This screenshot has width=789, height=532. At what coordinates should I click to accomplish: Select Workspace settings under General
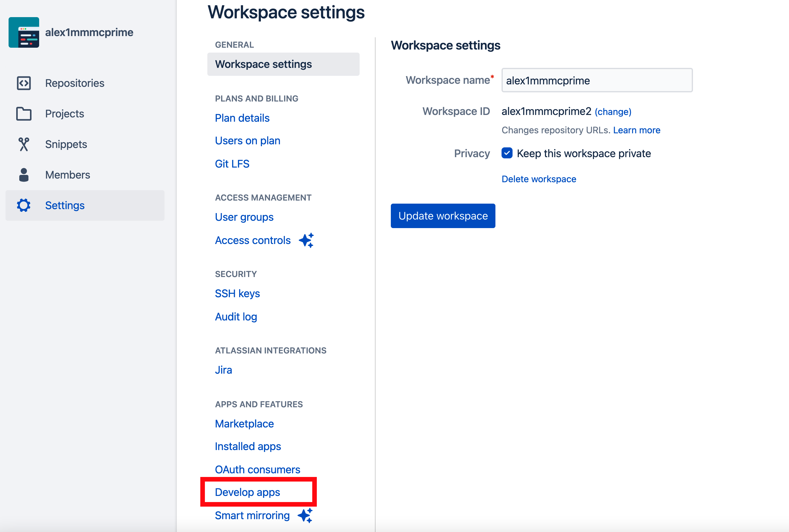(283, 64)
